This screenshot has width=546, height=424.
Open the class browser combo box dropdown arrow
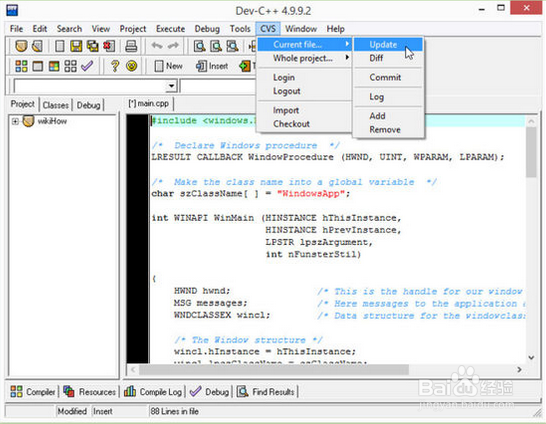tap(171, 86)
